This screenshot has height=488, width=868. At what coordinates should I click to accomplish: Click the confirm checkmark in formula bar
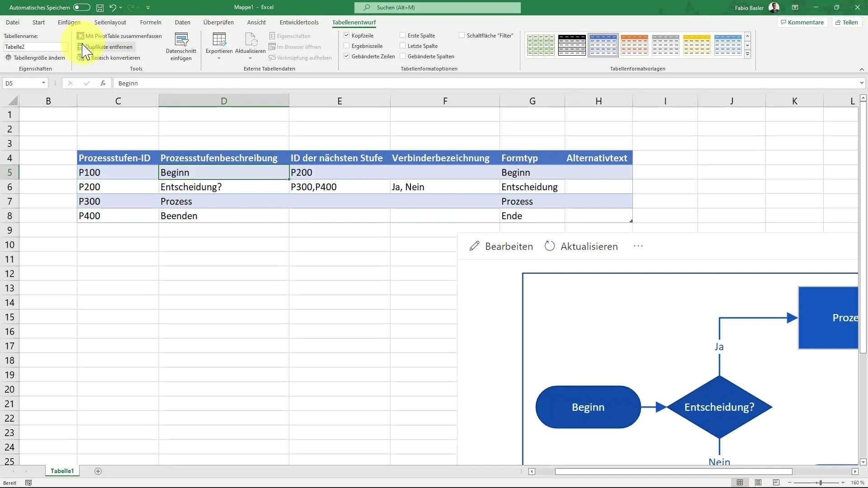tap(87, 83)
